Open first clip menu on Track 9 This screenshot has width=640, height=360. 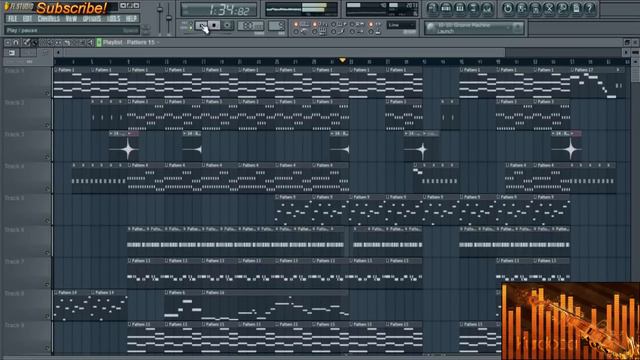coord(129,324)
